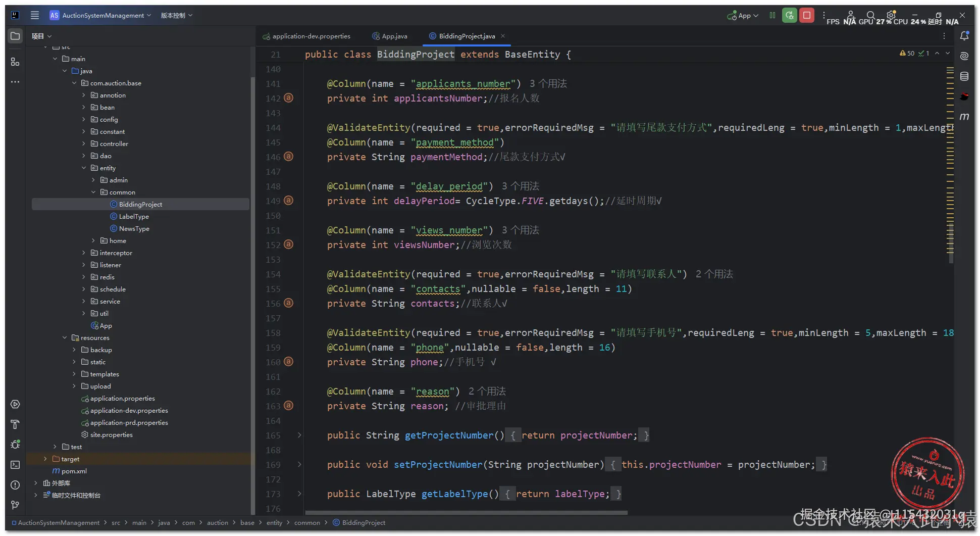Unfold the getProjectNumber method on line 165

[299, 435]
